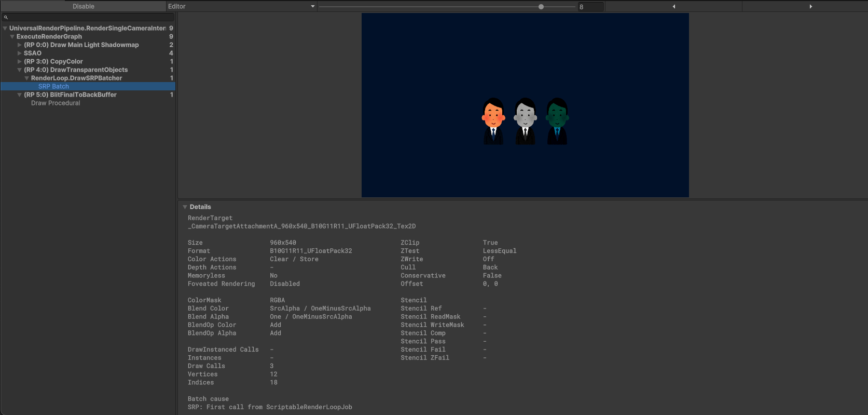Go to previous event with left arrow
The height and width of the screenshot is (415, 868).
673,6
